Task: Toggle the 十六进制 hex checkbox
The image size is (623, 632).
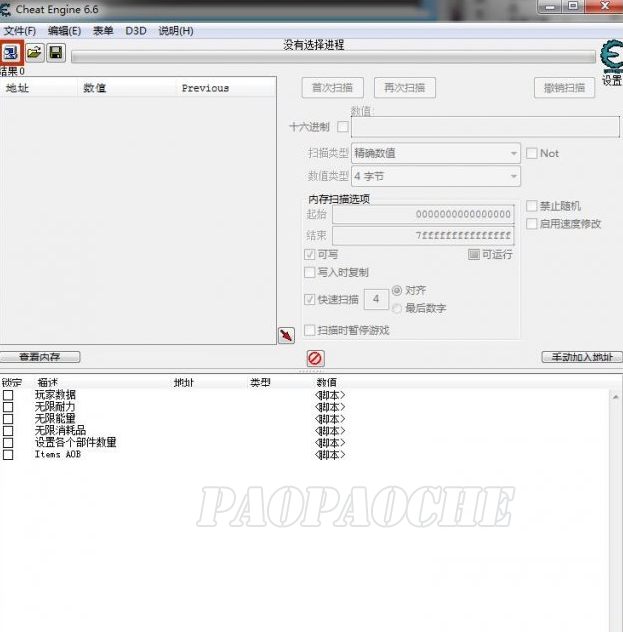Action: [x=343, y=127]
